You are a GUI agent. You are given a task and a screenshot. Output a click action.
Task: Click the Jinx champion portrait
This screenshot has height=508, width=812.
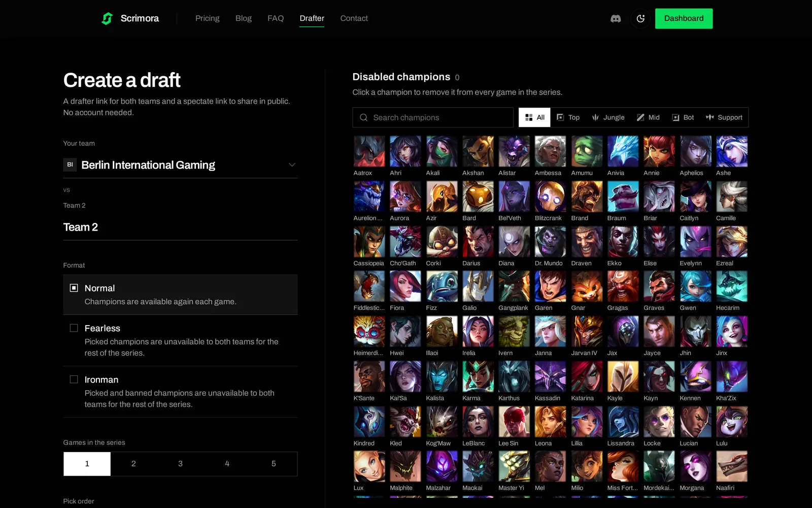coord(732,332)
